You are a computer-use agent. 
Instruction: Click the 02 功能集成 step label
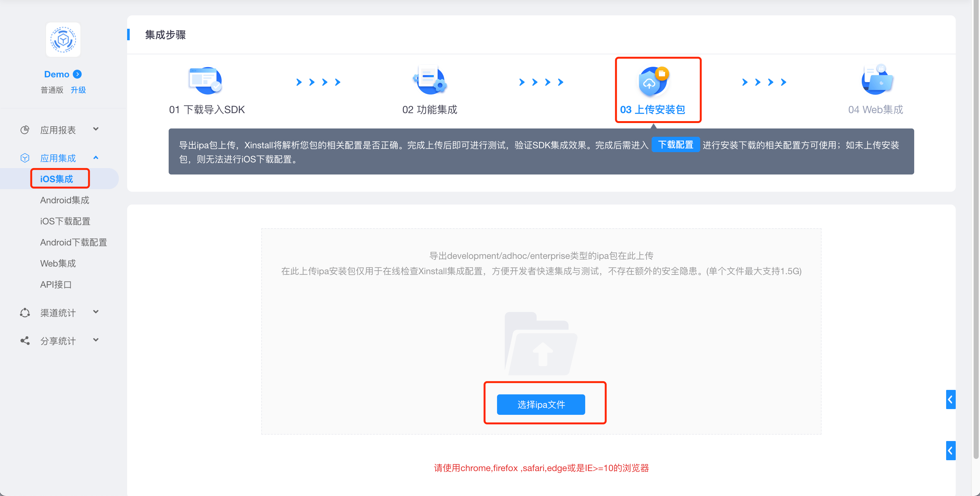pos(430,110)
